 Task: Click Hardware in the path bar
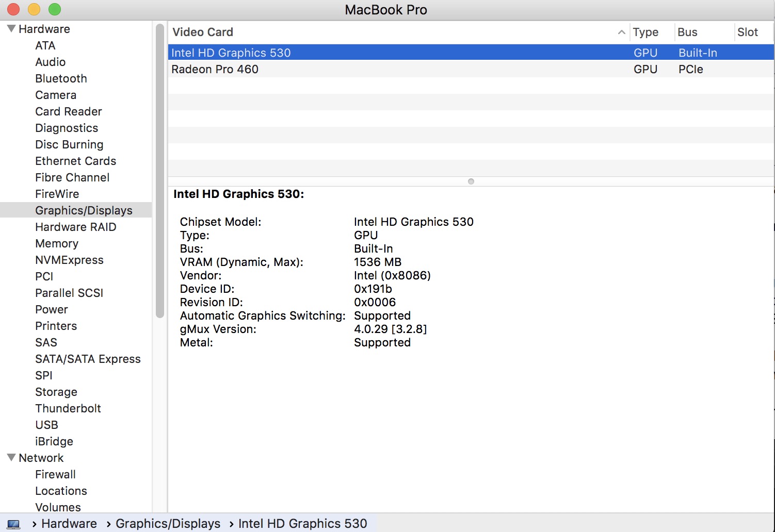click(x=69, y=524)
